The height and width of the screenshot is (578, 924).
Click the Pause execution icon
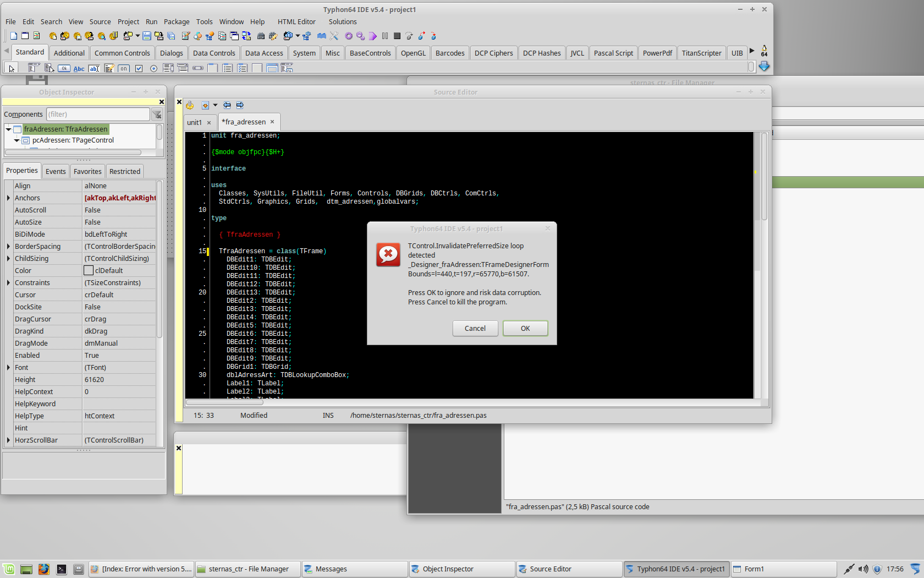pos(385,36)
